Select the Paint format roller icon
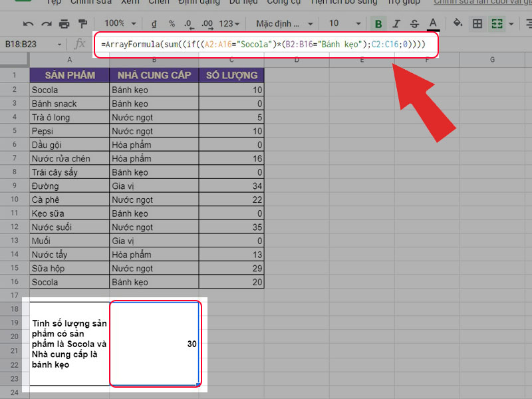This screenshot has width=532, height=399. coord(82,24)
